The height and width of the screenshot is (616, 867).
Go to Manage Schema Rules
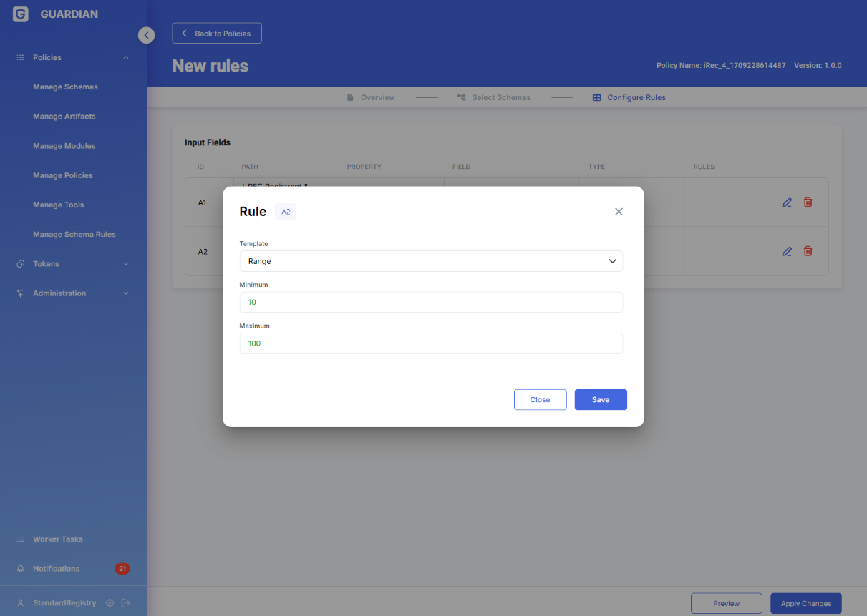pos(74,234)
